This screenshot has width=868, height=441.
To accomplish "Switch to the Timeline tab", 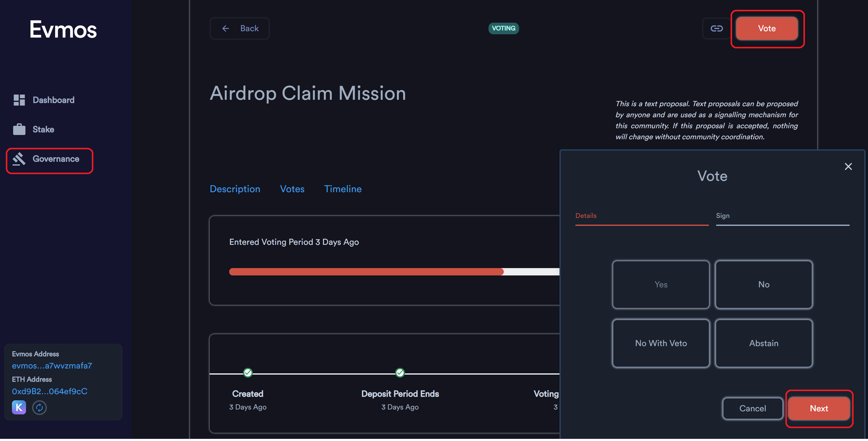I will point(343,189).
